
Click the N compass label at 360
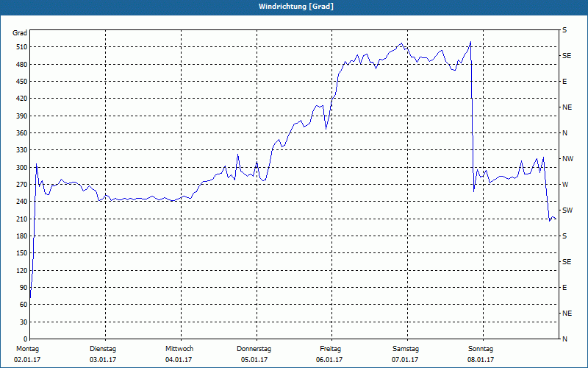pos(565,133)
